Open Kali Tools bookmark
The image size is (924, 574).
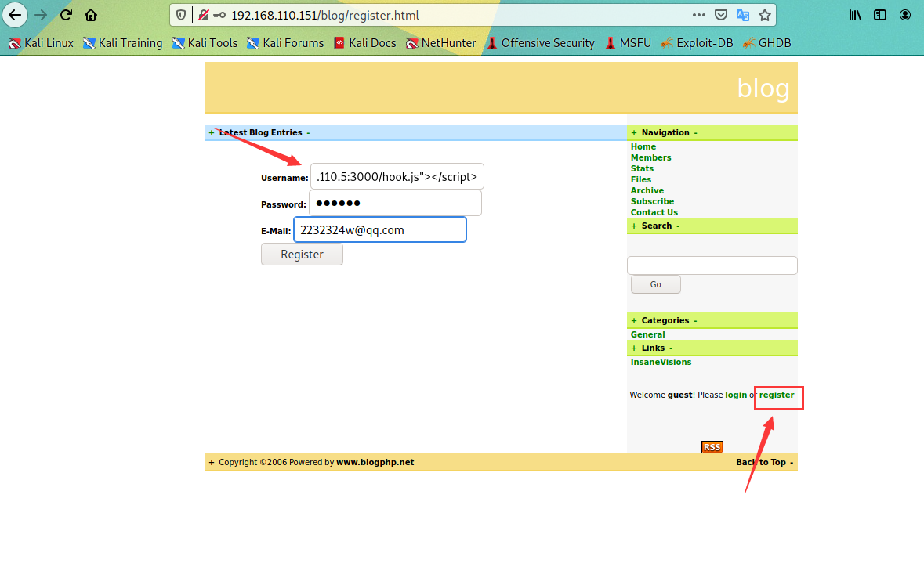click(205, 43)
